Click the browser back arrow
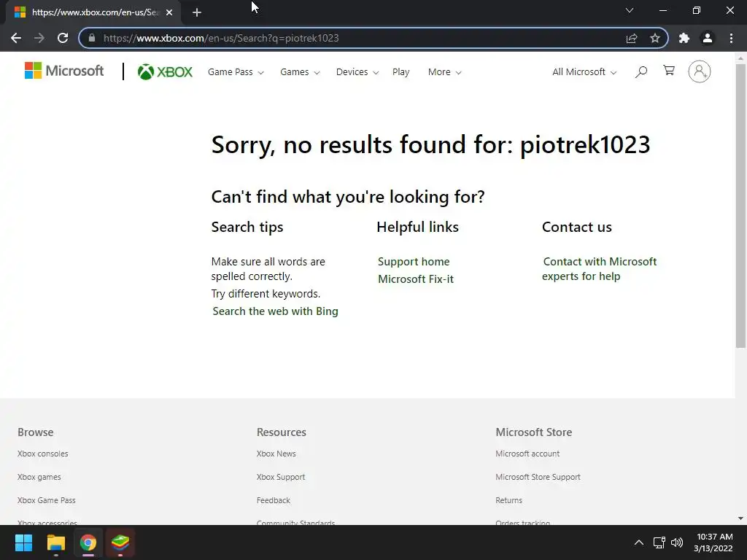747x560 pixels. point(16,38)
